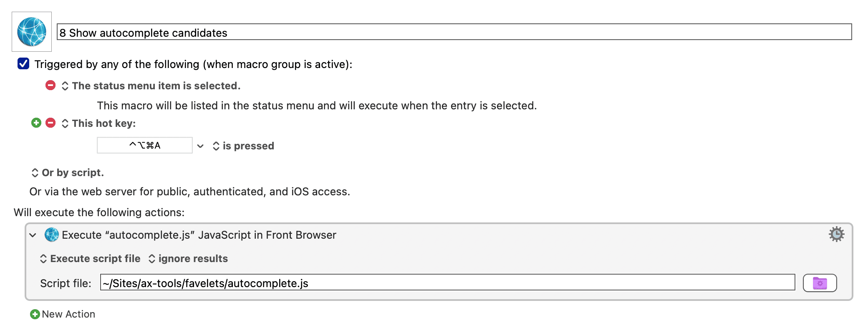Screen dimensions: 868x328
Task: Click the green plus icon beside New Action
Action: pyautogui.click(x=35, y=314)
